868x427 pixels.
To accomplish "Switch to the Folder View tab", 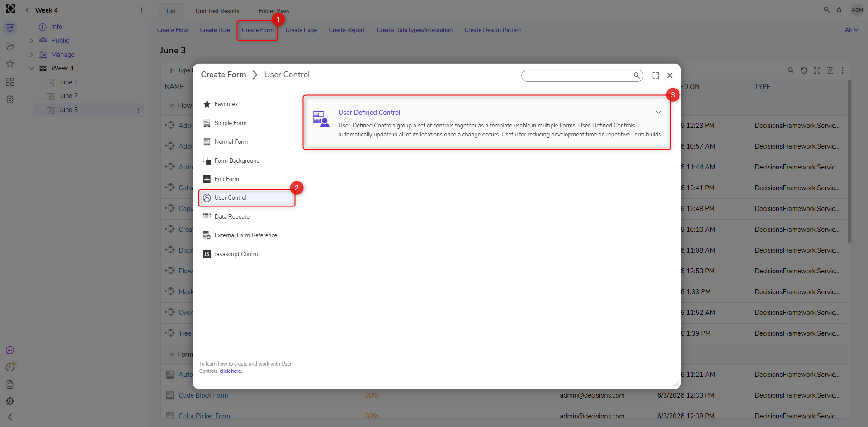I will point(274,11).
